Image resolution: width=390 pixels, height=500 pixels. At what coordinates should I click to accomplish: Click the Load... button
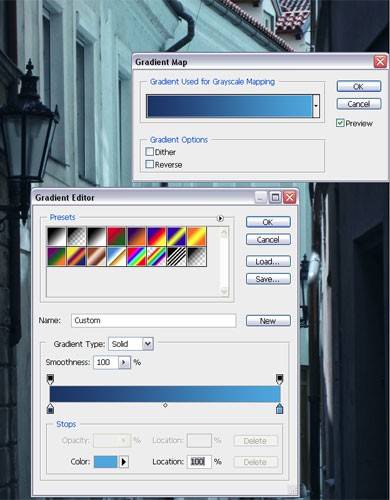point(268,261)
